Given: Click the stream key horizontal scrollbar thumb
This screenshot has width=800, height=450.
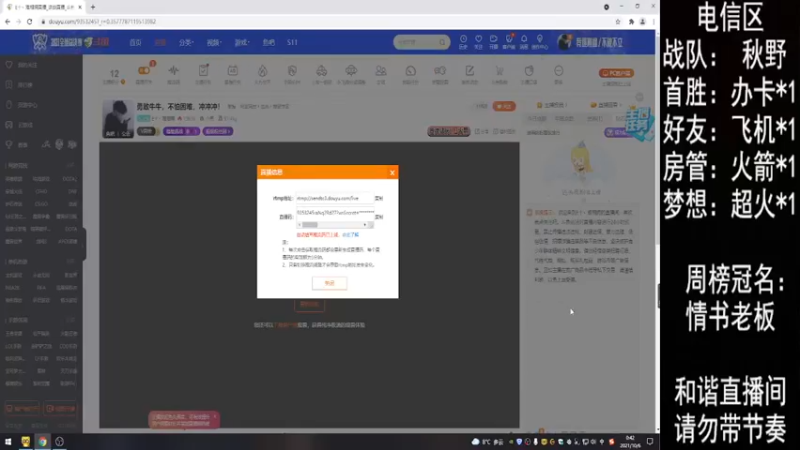Looking at the screenshot, I should pyautogui.click(x=310, y=224).
